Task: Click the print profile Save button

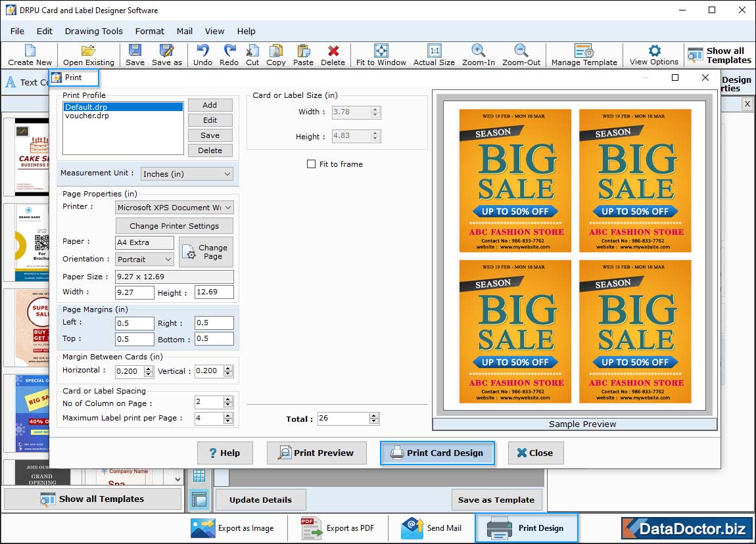Action: (x=210, y=135)
